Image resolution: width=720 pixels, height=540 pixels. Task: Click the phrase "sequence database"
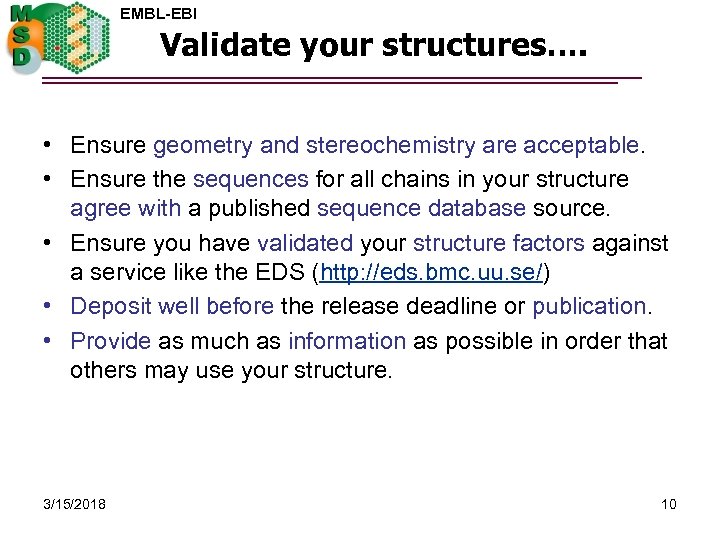pyautogui.click(x=421, y=208)
